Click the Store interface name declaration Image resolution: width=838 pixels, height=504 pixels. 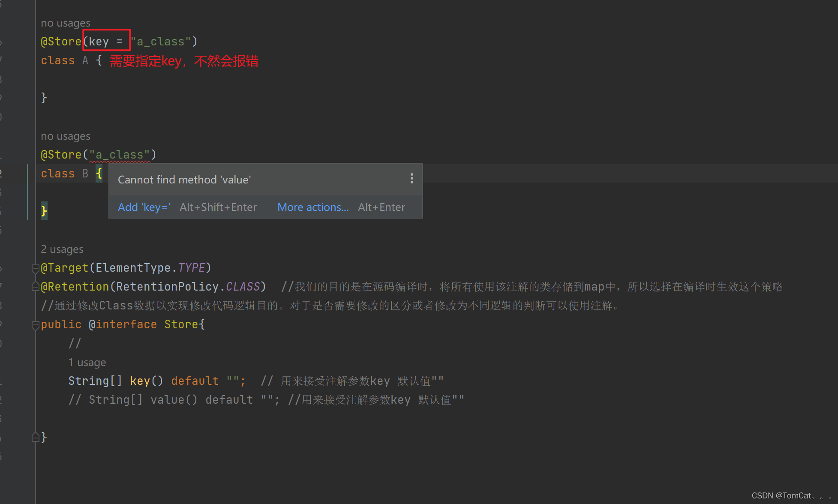pyautogui.click(x=181, y=324)
